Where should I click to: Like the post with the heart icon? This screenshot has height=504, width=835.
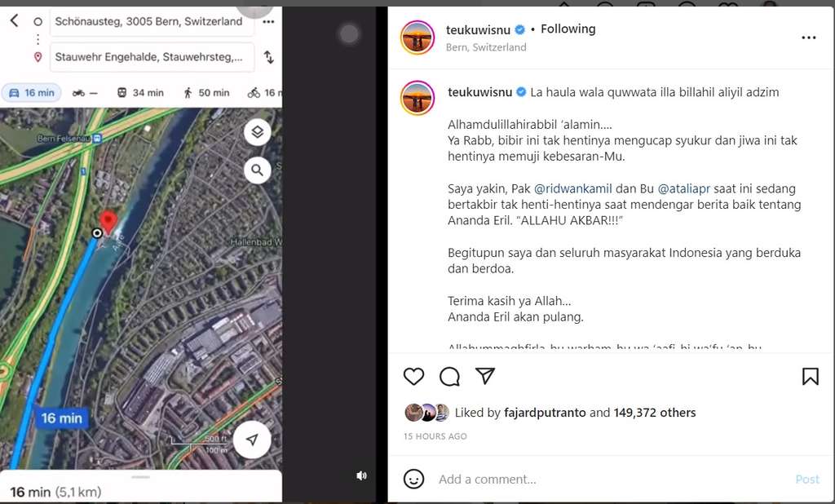(413, 376)
